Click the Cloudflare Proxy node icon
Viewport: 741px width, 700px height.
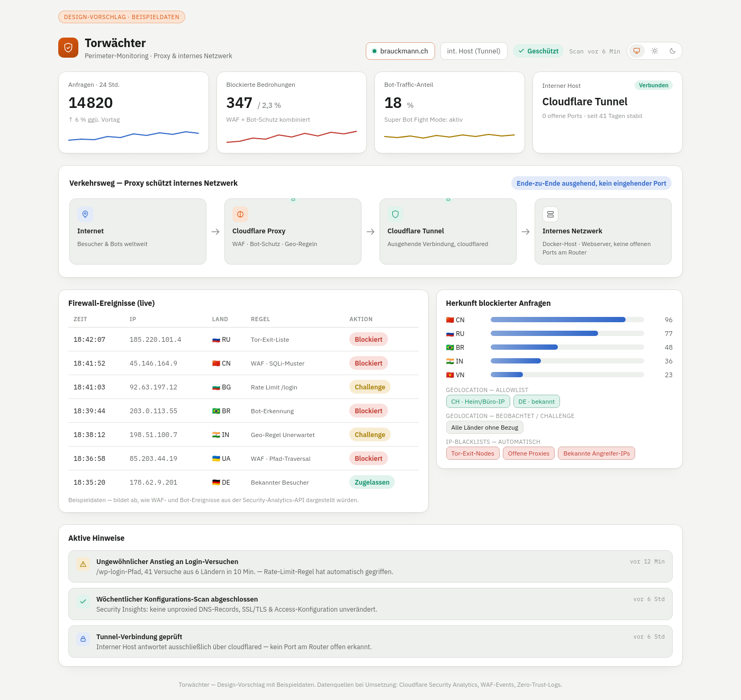(x=240, y=214)
